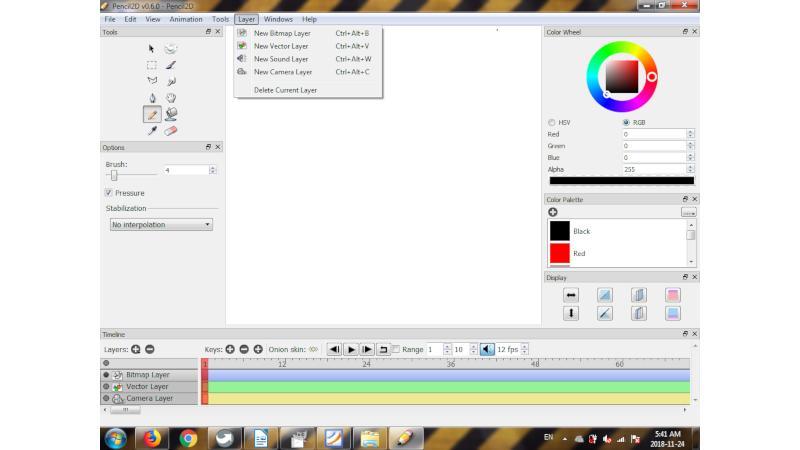800x450 pixels.
Task: Play the animation
Action: [x=351, y=349]
